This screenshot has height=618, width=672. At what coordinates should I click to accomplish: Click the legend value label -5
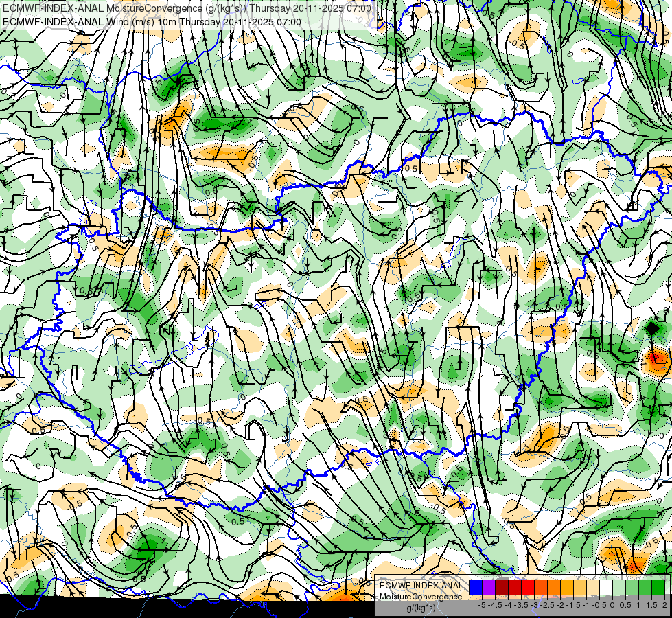(x=482, y=605)
